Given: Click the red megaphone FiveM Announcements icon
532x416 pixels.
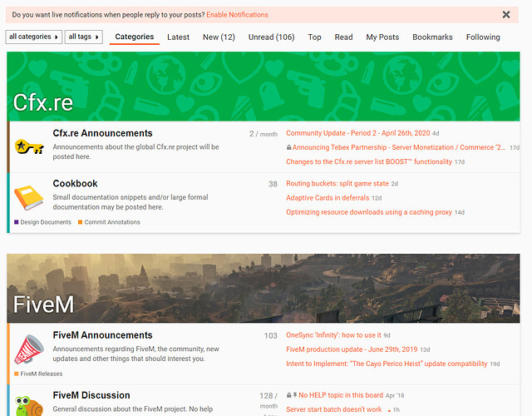Looking at the screenshot, I should tap(29, 349).
